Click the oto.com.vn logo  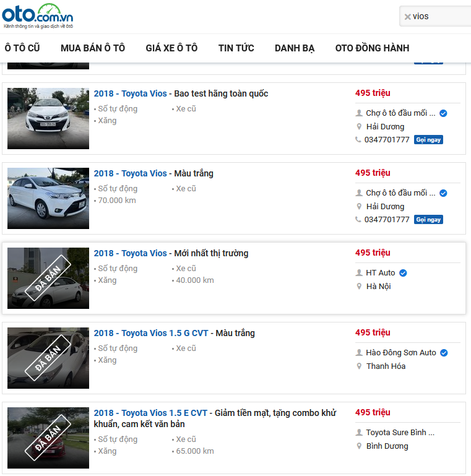[x=38, y=16]
